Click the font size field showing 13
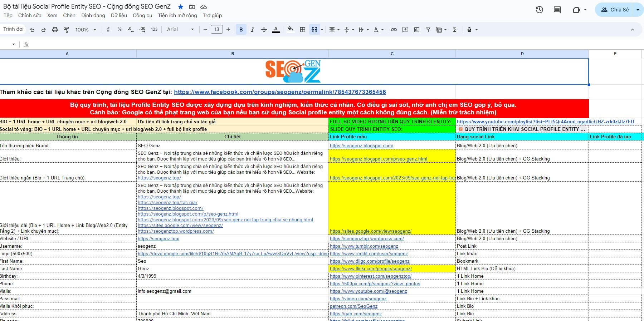Screen dimensions: 644x321 [217, 29]
